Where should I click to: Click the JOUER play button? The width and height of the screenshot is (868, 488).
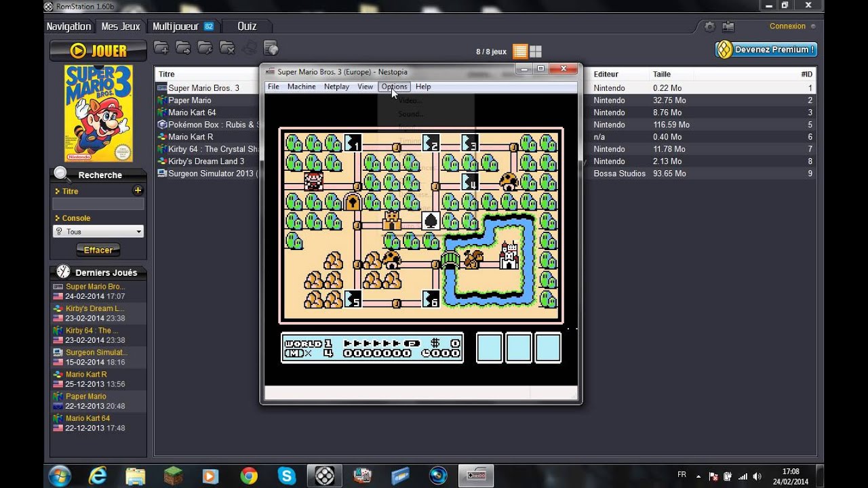[98, 51]
